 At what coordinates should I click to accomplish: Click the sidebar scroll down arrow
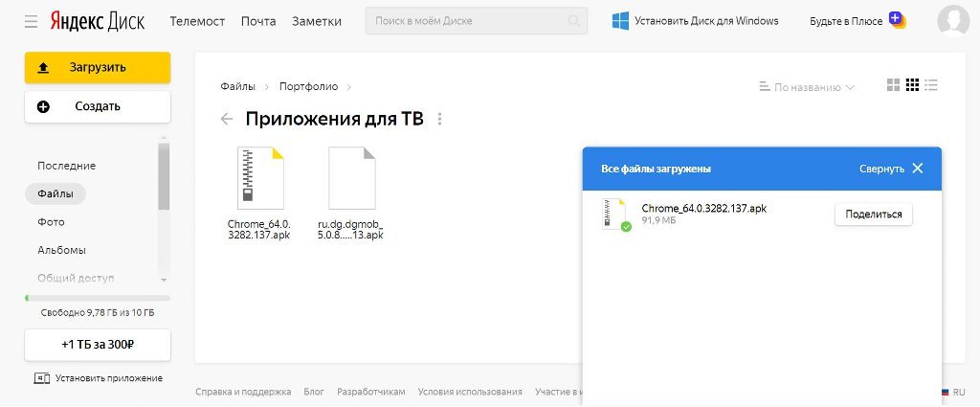[164, 280]
